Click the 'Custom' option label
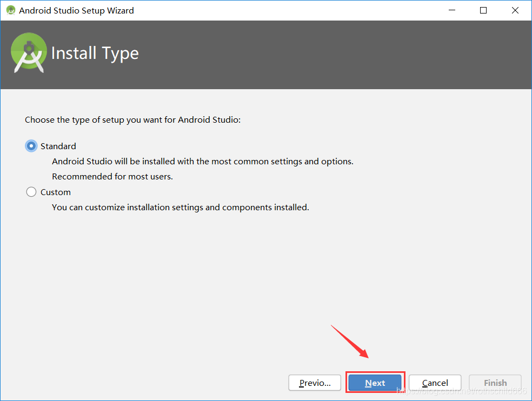 [56, 192]
